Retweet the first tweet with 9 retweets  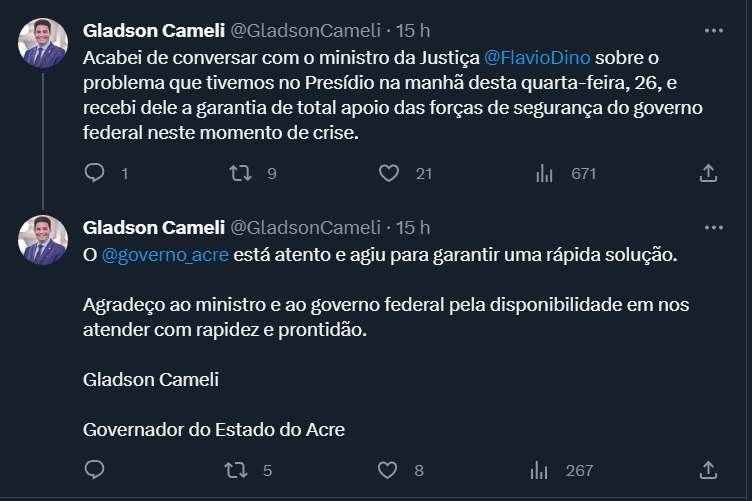(241, 173)
